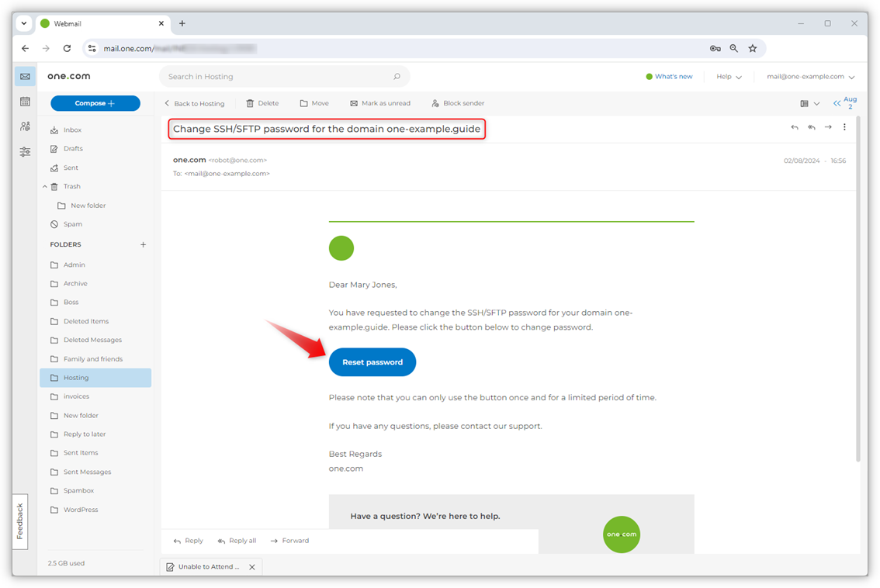Collapse the Trash folder
Viewport: 880px width, 588px height.
pyautogui.click(x=45, y=186)
